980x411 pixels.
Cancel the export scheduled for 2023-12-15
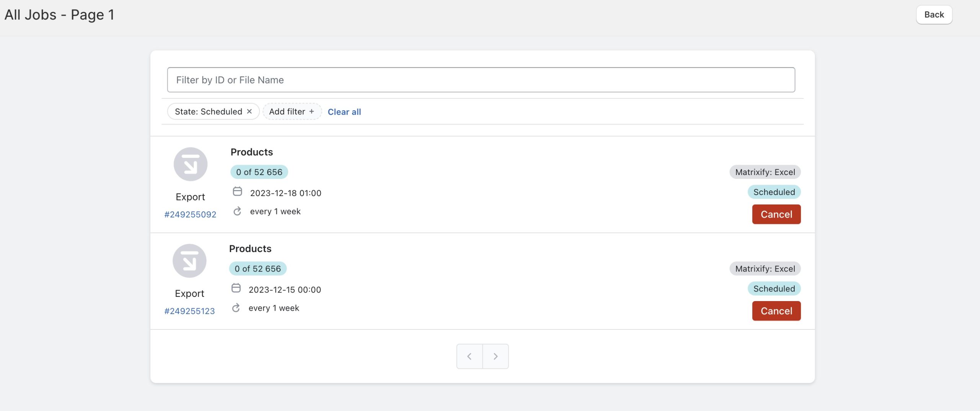click(776, 311)
